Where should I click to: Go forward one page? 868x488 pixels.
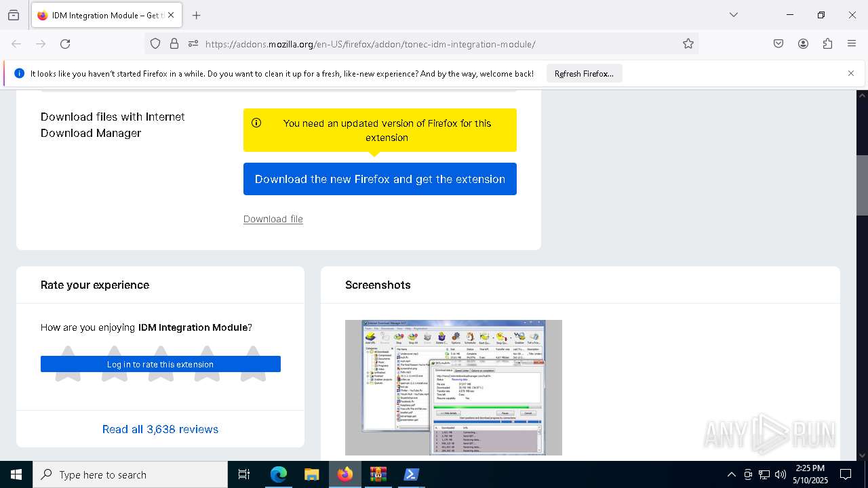41,44
